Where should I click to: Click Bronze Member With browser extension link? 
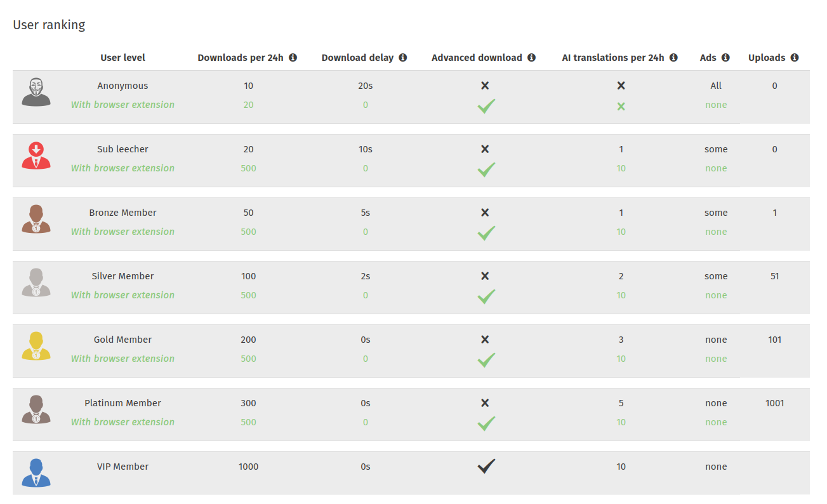click(x=122, y=231)
